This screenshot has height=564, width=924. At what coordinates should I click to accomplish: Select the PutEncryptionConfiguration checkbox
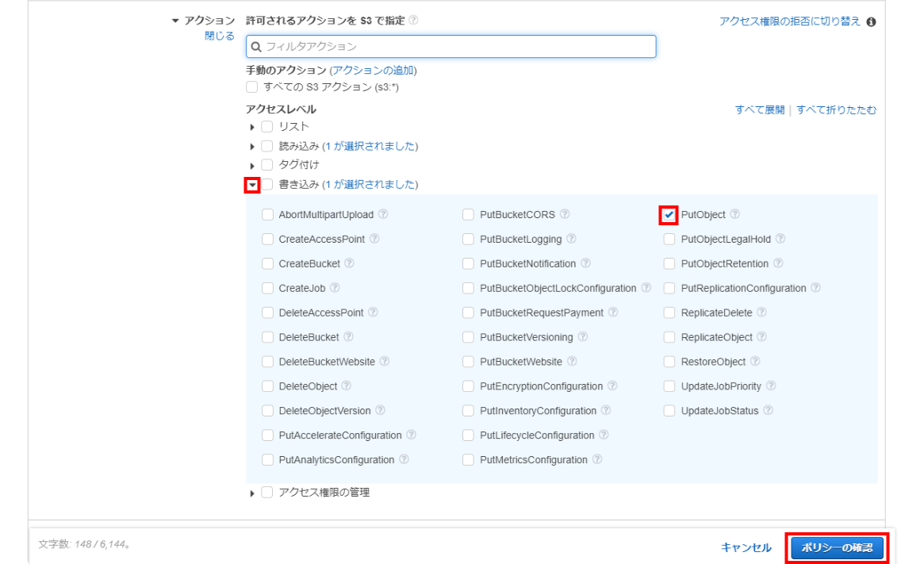[469, 386]
